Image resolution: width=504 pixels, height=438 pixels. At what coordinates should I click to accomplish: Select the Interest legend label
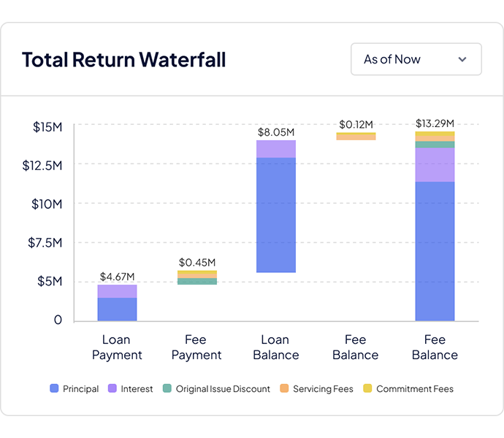point(137,389)
